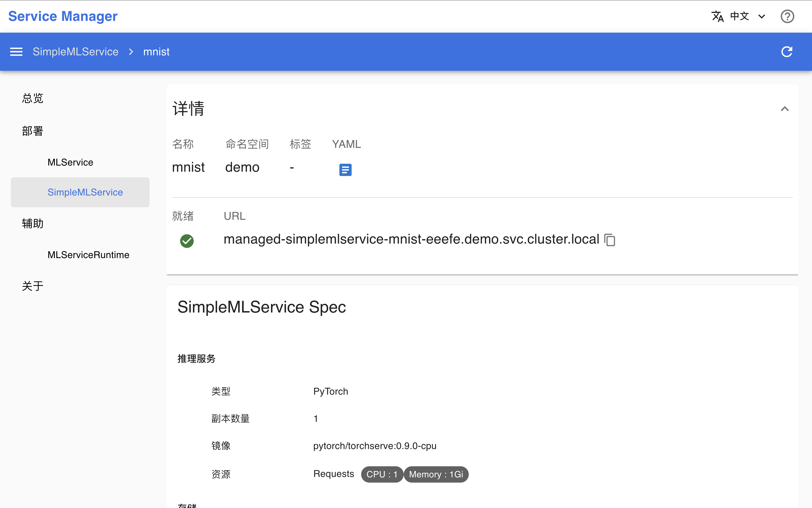
Task: Click the green ready status checkmark
Action: tap(187, 241)
